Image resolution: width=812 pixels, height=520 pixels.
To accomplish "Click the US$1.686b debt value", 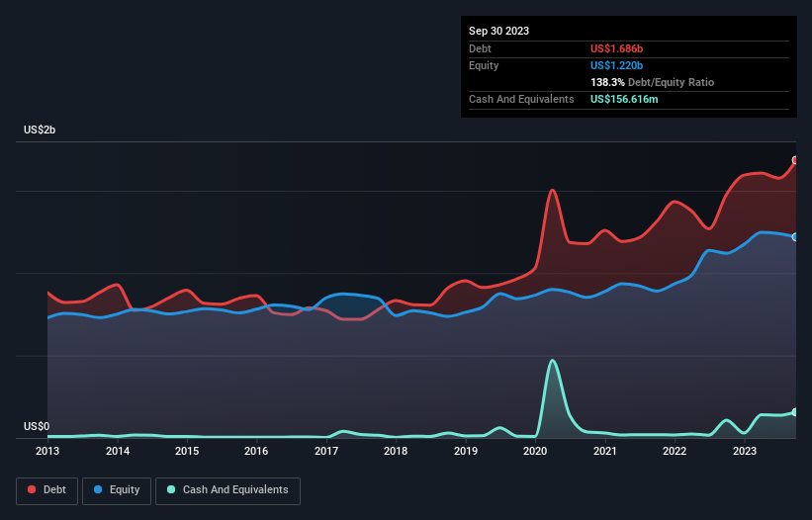I will 616,48.
